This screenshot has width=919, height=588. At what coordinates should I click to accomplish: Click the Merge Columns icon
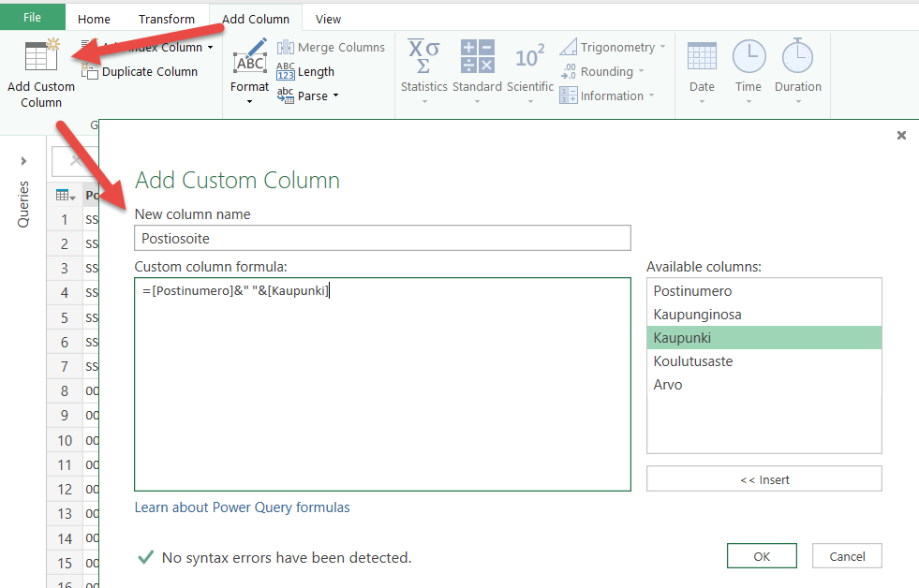pos(286,48)
